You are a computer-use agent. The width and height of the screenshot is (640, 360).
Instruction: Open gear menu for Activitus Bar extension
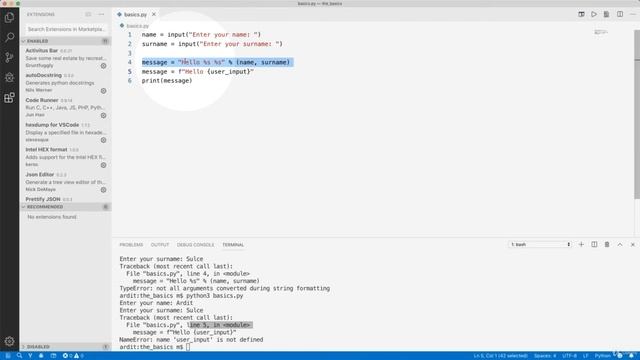pyautogui.click(x=104, y=66)
